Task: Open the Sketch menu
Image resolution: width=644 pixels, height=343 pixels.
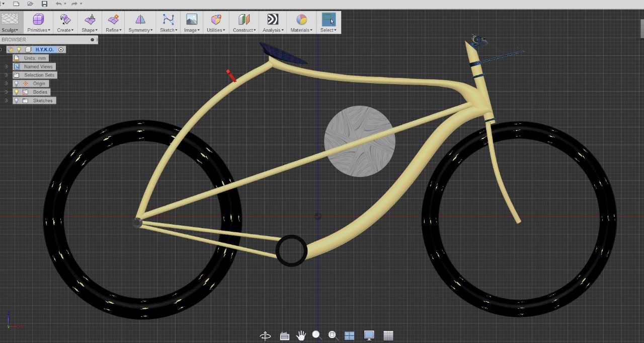Action: pyautogui.click(x=168, y=30)
